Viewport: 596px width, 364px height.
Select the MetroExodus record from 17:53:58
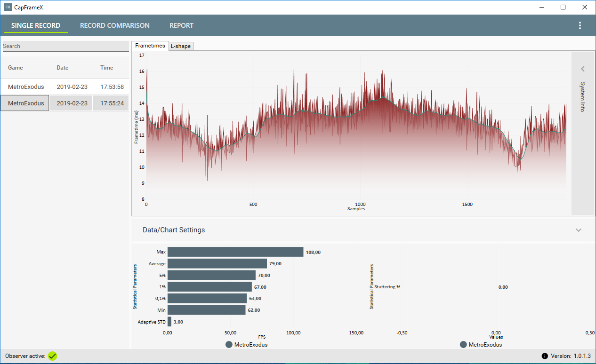pyautogui.click(x=64, y=87)
